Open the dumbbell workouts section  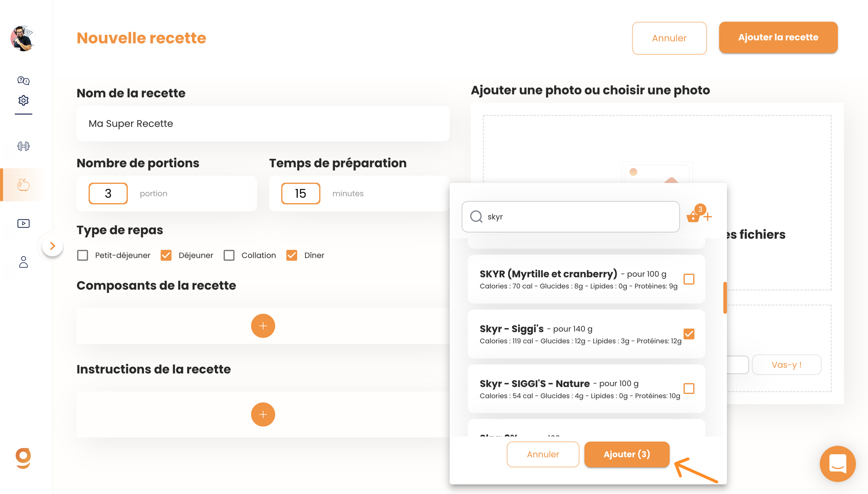tap(23, 146)
